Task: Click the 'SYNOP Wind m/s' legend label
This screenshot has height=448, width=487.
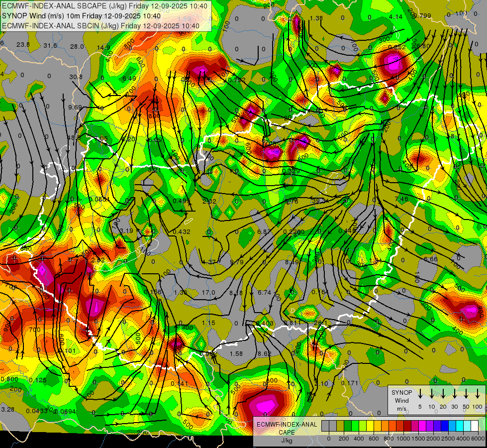Action: click(401, 401)
